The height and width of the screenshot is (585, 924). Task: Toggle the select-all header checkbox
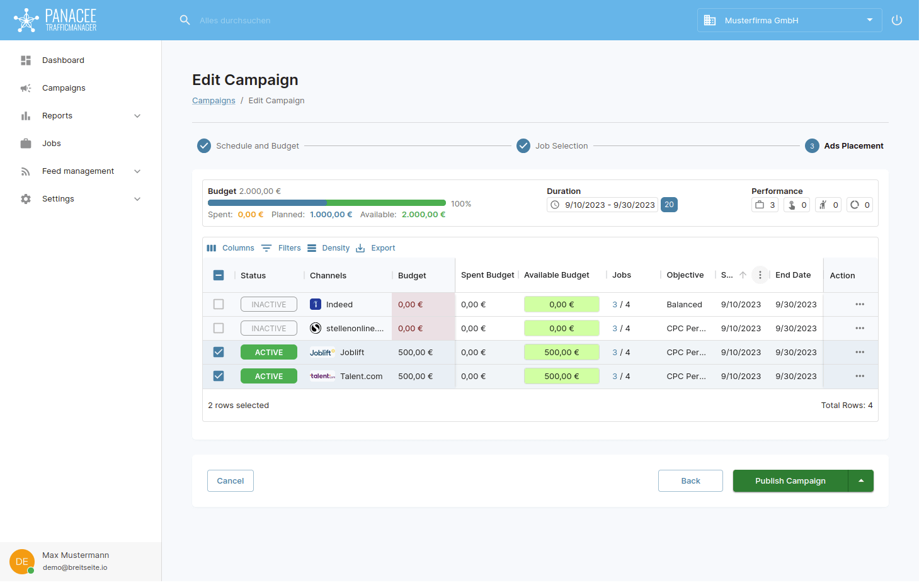[219, 275]
